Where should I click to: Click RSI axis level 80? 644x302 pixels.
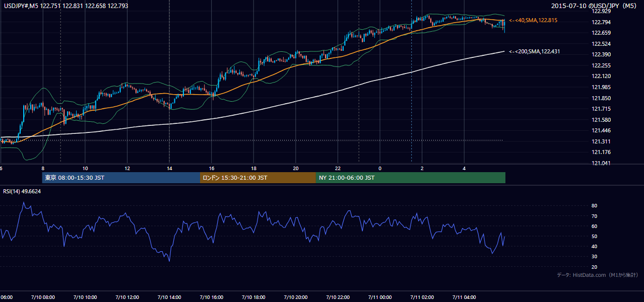click(594, 206)
